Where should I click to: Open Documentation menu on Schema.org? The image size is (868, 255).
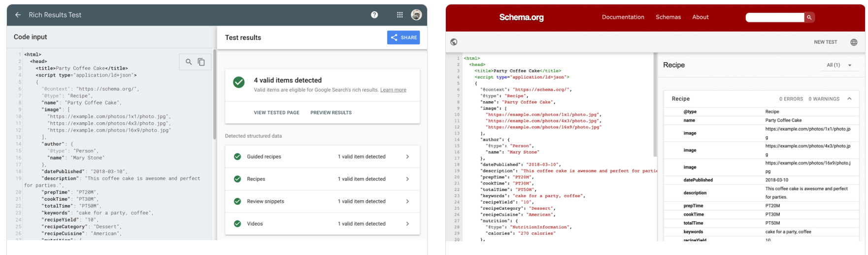tap(623, 17)
